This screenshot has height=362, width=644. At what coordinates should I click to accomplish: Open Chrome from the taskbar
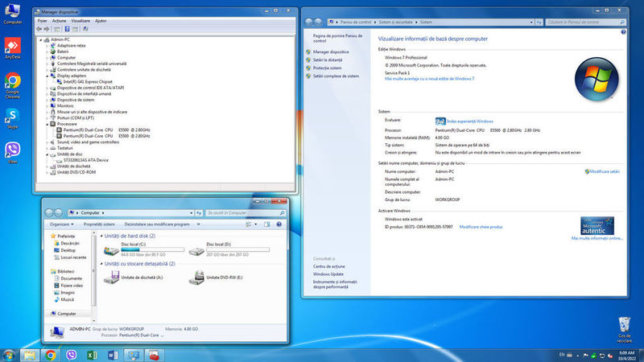click(x=50, y=355)
